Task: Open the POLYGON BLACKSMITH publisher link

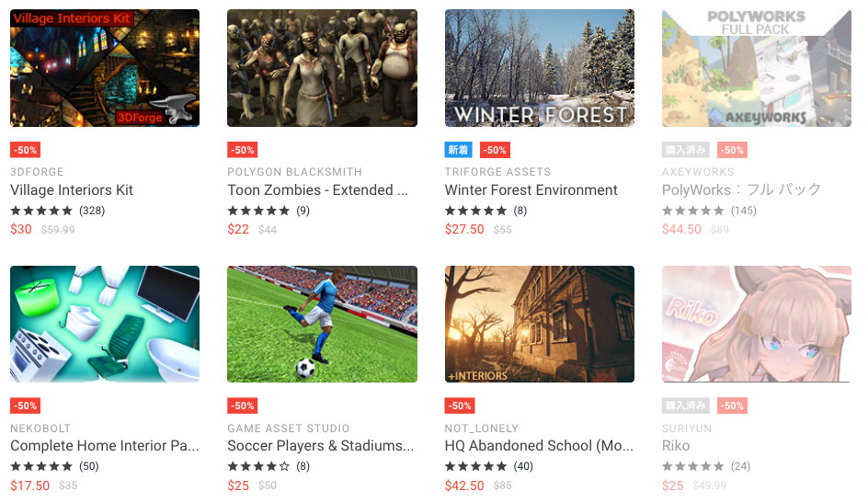Action: point(294,172)
